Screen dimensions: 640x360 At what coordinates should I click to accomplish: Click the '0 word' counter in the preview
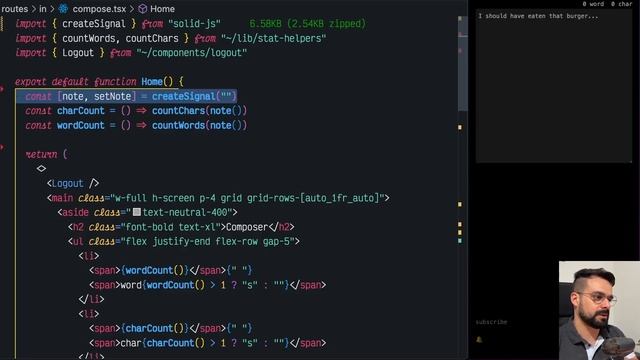(x=593, y=4)
